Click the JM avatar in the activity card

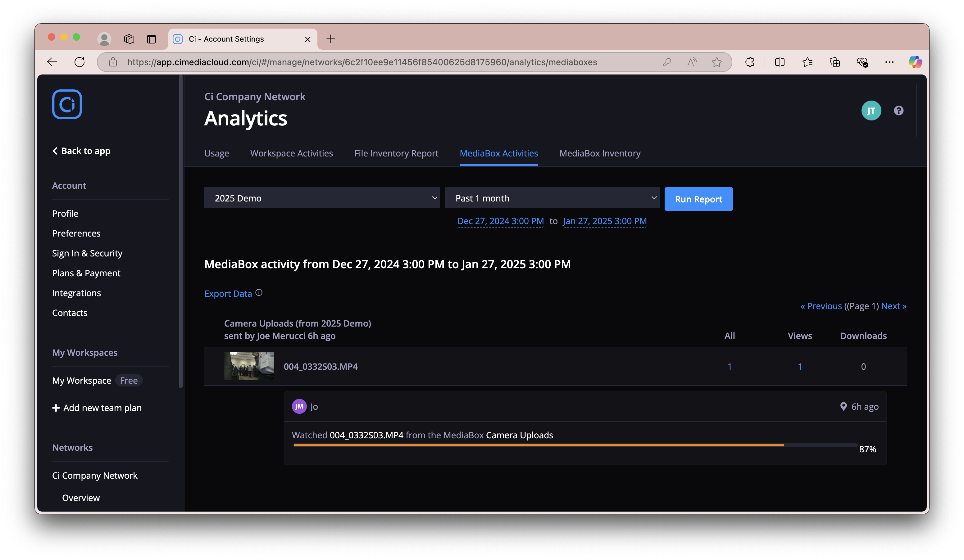tap(299, 406)
